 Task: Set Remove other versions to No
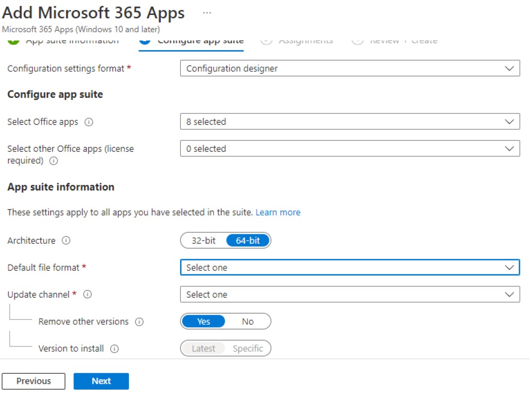[x=248, y=322]
